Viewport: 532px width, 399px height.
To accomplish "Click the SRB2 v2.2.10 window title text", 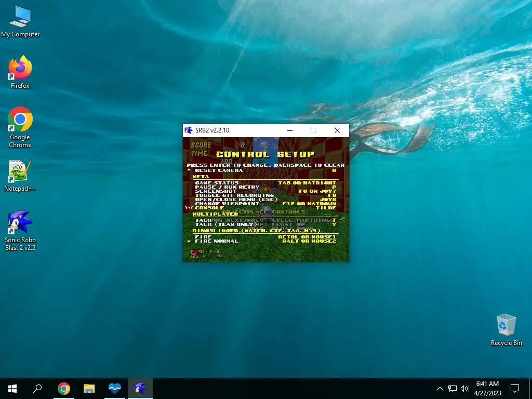I will point(212,130).
